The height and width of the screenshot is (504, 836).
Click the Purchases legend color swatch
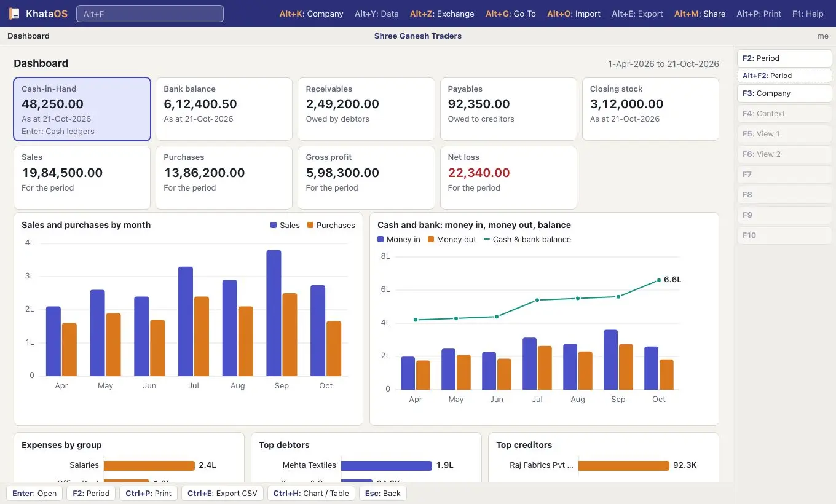pyautogui.click(x=310, y=226)
